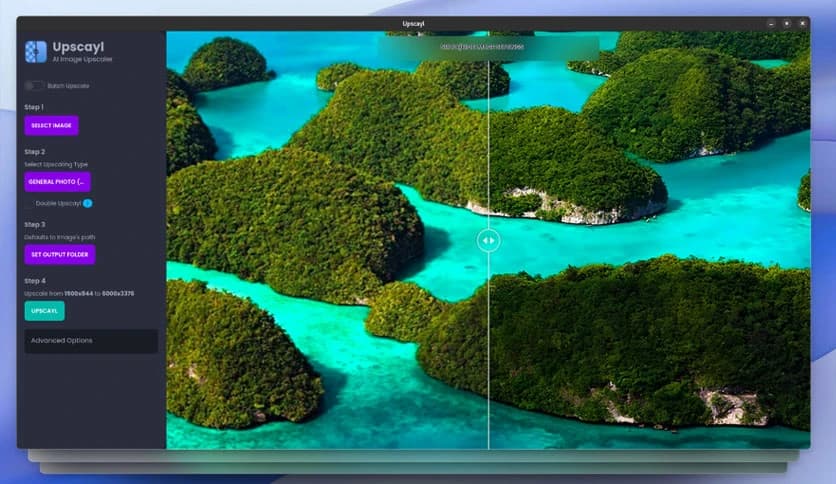This screenshot has width=836, height=484.
Task: Click the Double Upscayl info icon
Action: (x=88, y=203)
